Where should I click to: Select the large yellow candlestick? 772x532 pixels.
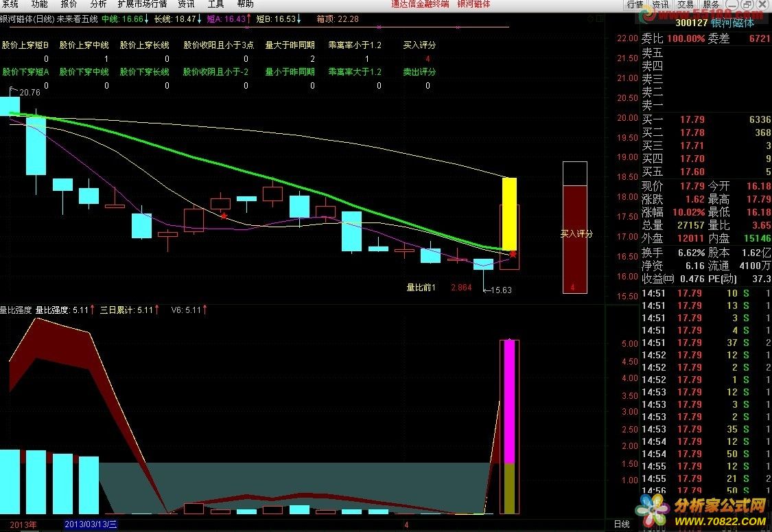tap(509, 213)
